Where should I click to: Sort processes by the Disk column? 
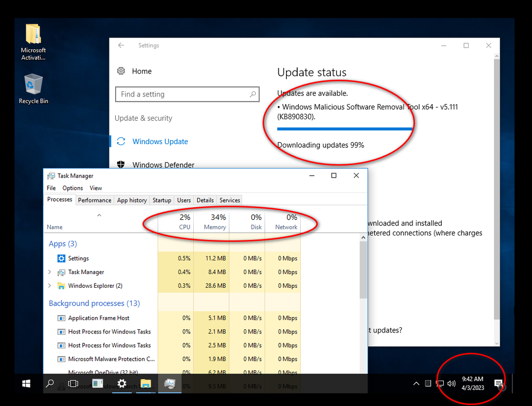point(247,222)
